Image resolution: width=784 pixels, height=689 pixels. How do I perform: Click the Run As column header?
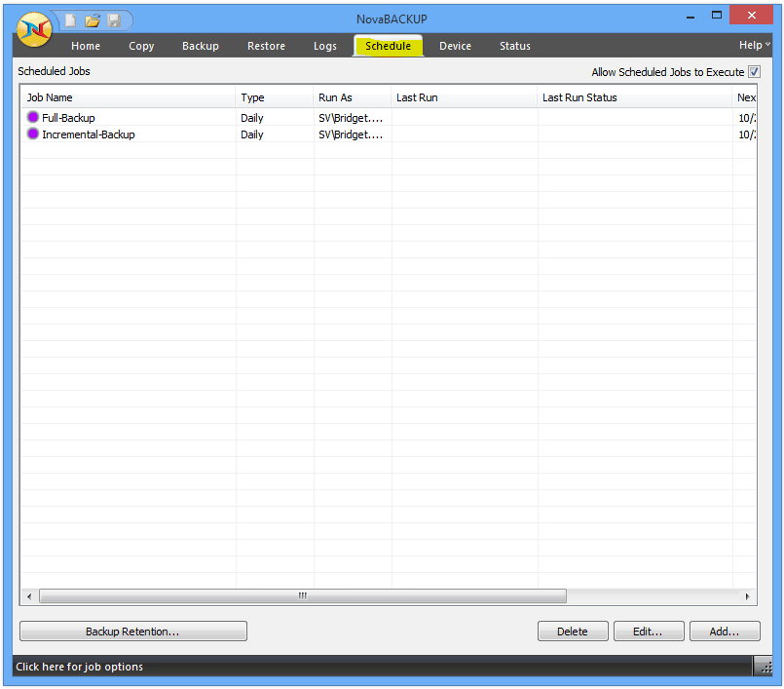click(x=353, y=97)
